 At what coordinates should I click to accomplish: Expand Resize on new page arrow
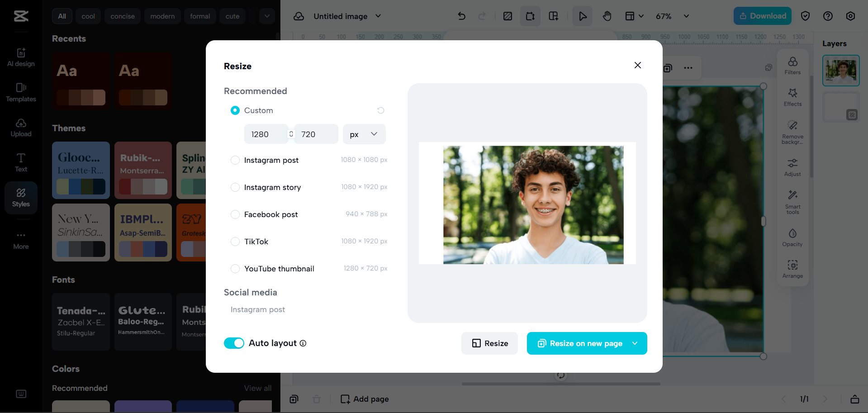pos(635,343)
